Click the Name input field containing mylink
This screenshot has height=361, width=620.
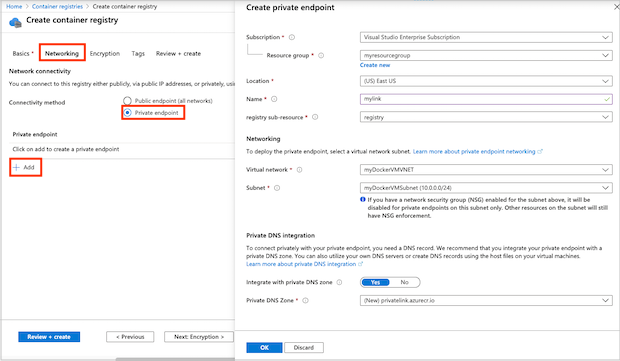click(x=486, y=99)
